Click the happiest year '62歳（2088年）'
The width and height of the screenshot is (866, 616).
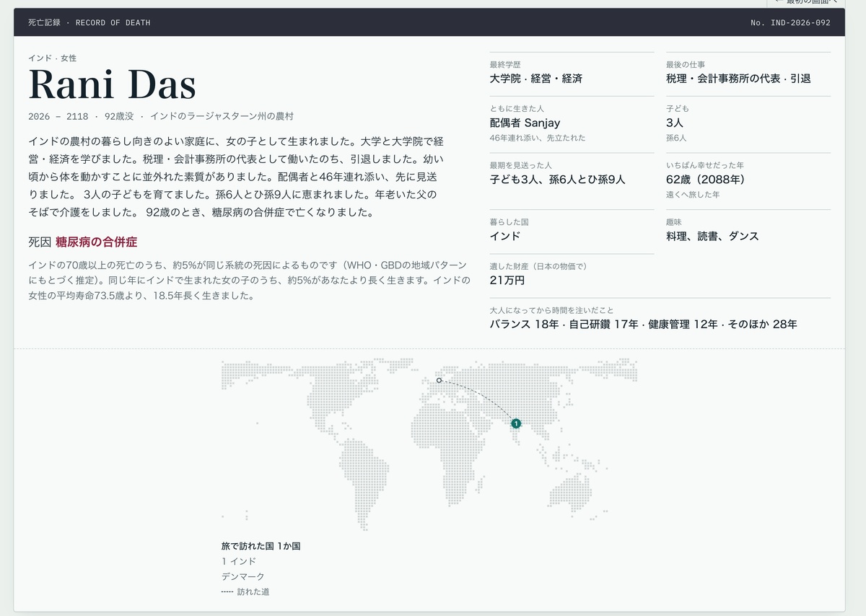(708, 180)
